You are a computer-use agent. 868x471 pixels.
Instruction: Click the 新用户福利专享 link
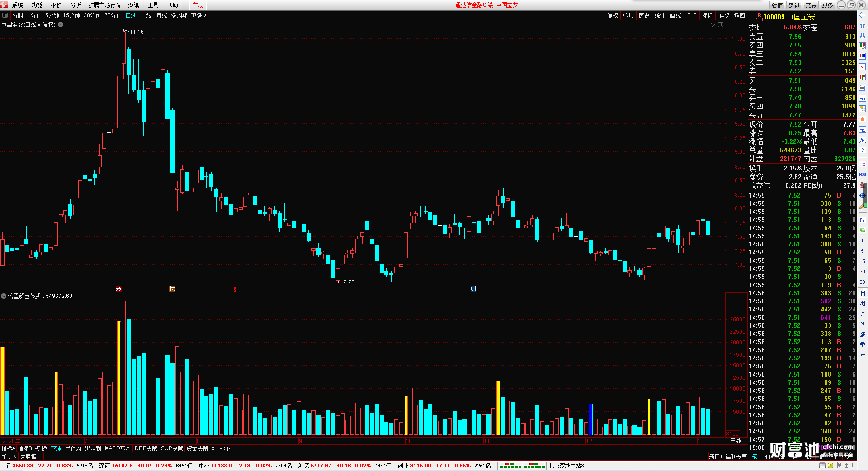click(x=728, y=457)
